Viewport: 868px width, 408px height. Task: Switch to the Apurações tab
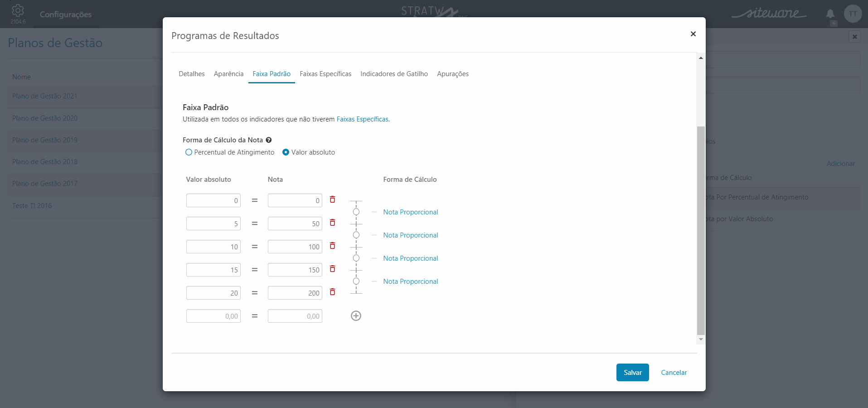pos(453,74)
